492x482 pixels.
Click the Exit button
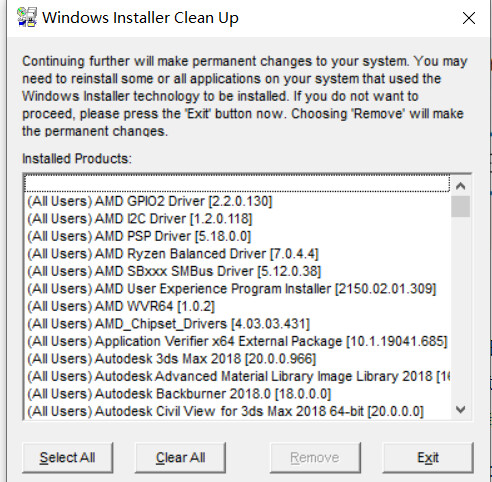click(428, 458)
